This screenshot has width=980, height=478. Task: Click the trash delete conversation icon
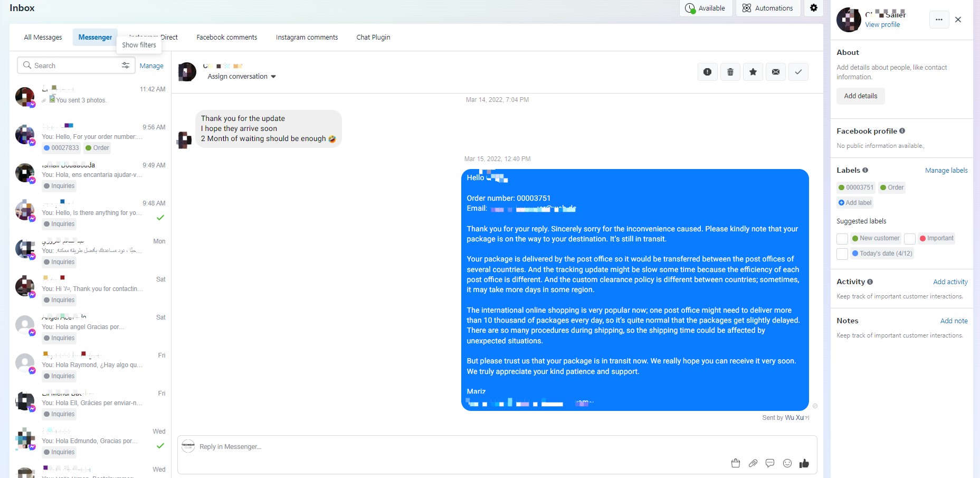(x=730, y=72)
